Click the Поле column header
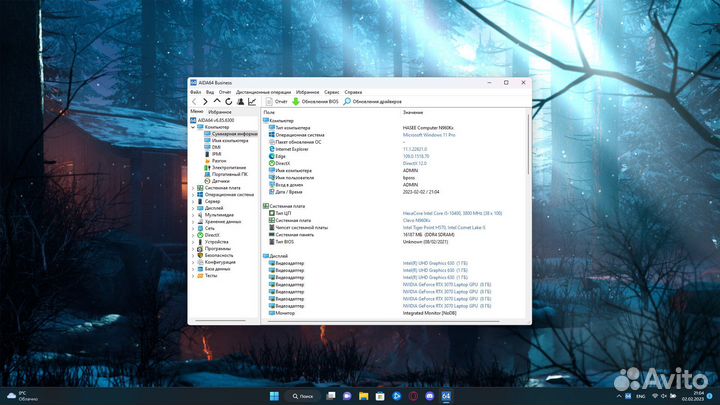The height and width of the screenshot is (405, 720). [269, 112]
